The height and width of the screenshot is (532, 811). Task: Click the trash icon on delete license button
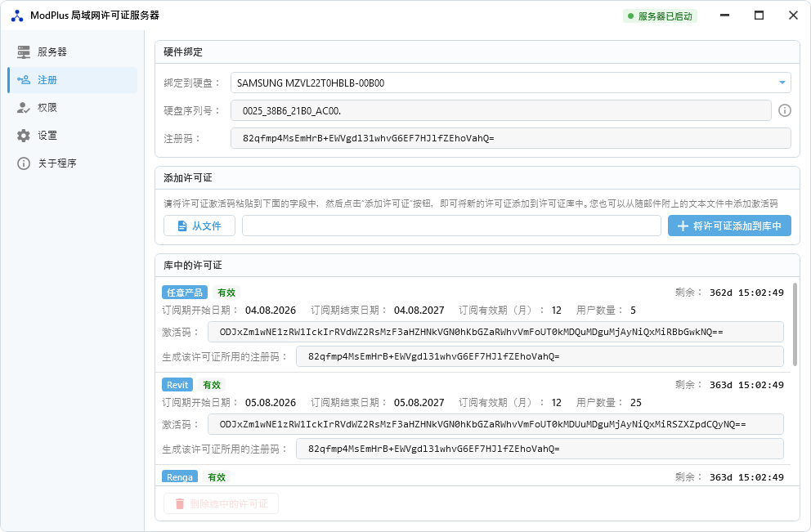[180, 503]
